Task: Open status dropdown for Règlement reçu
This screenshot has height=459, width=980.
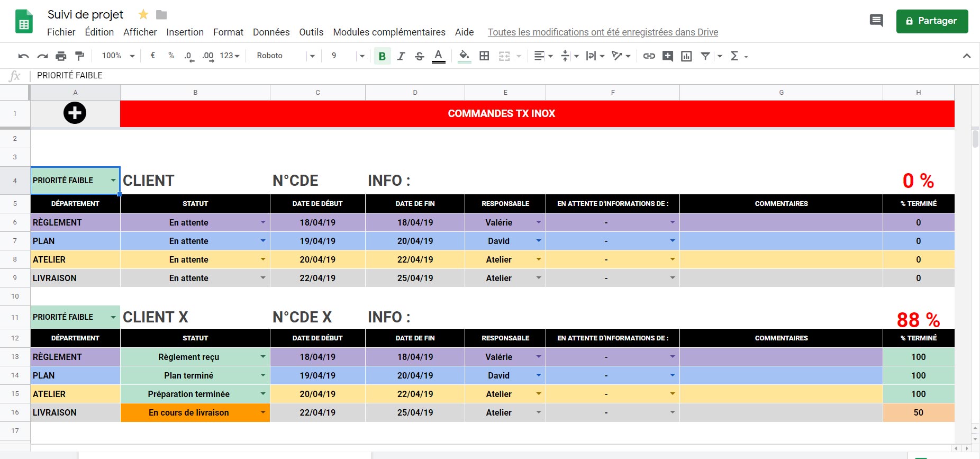Action: tap(263, 357)
